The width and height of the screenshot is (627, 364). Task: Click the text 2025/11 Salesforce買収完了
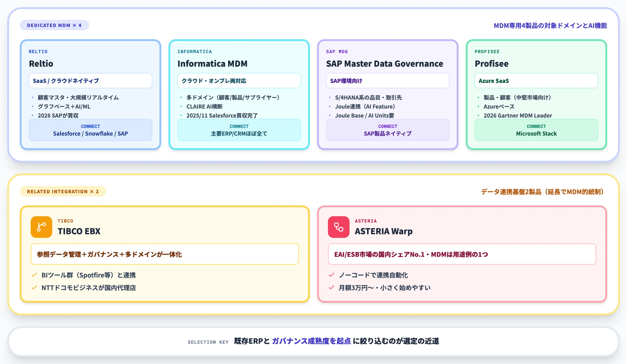coord(222,116)
